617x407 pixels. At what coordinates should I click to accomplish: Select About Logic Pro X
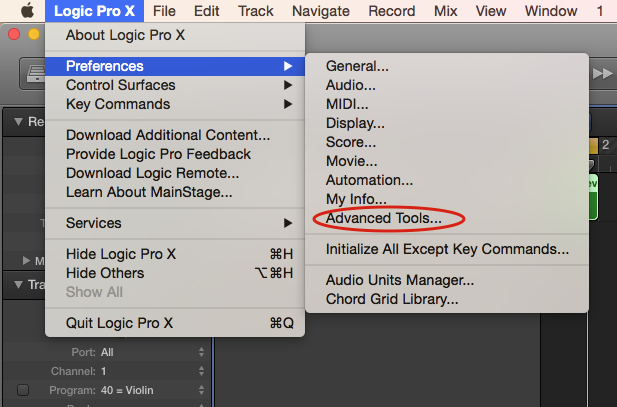[175, 35]
